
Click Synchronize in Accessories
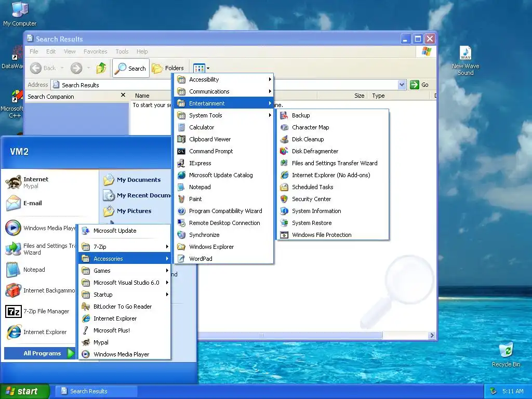coord(223,235)
